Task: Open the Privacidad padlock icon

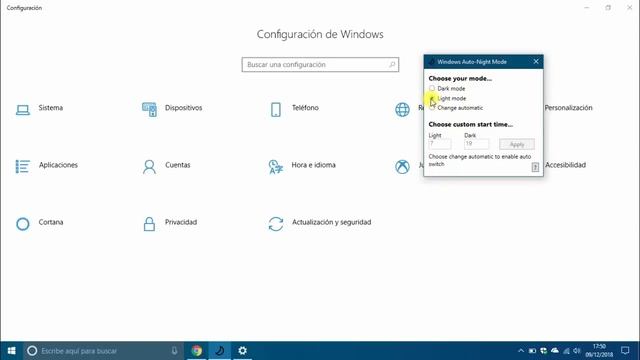Action: click(x=149, y=224)
